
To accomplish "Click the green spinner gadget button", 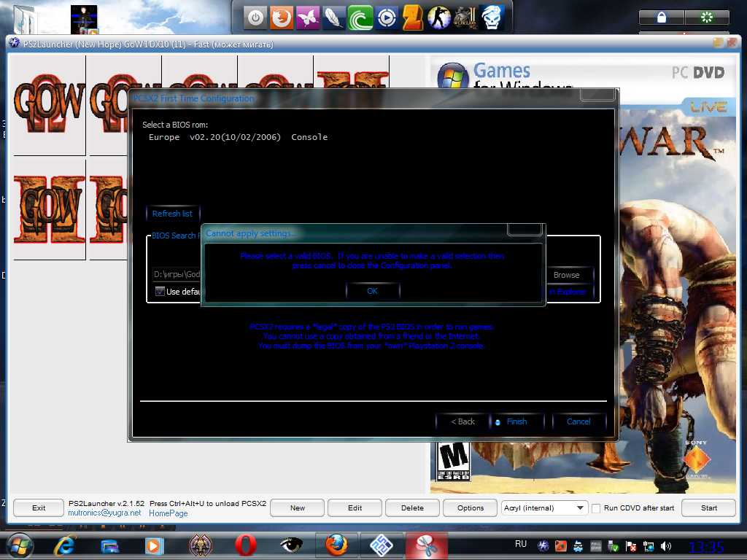I will click(x=707, y=17).
